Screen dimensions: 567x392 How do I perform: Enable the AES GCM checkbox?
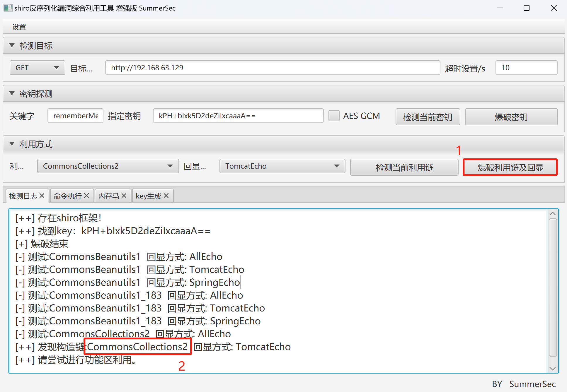pos(334,116)
